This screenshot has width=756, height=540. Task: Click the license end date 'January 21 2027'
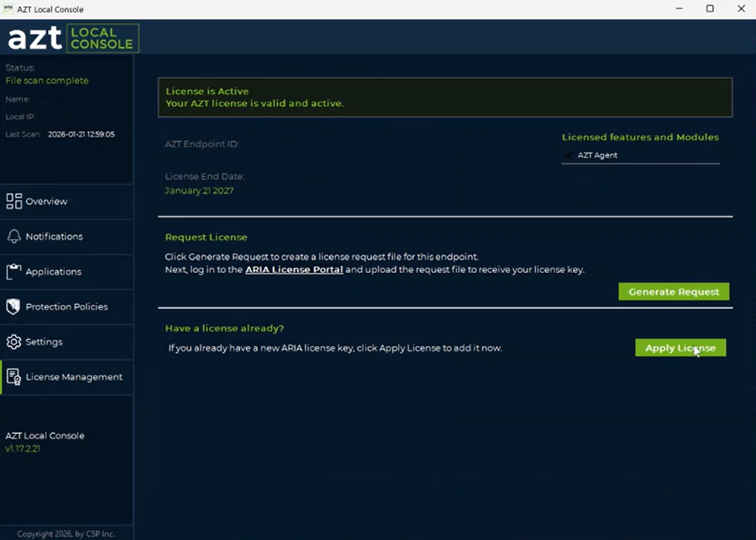[x=199, y=191]
